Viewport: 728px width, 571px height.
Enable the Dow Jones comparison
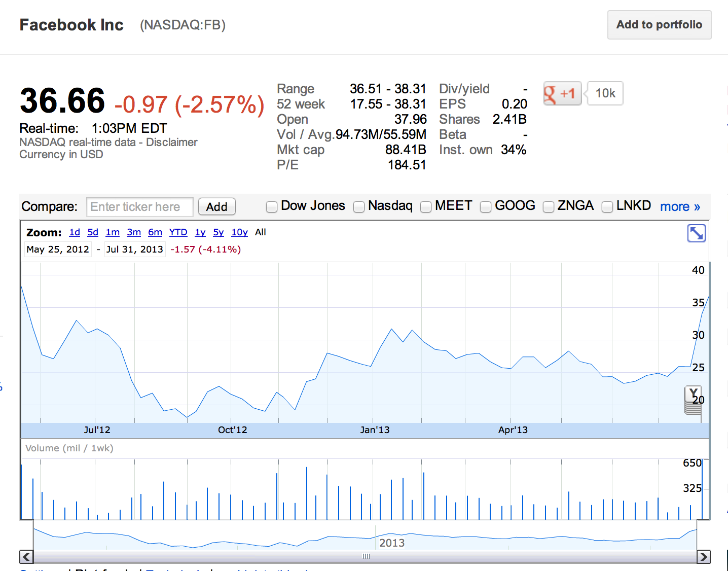pos(272,207)
